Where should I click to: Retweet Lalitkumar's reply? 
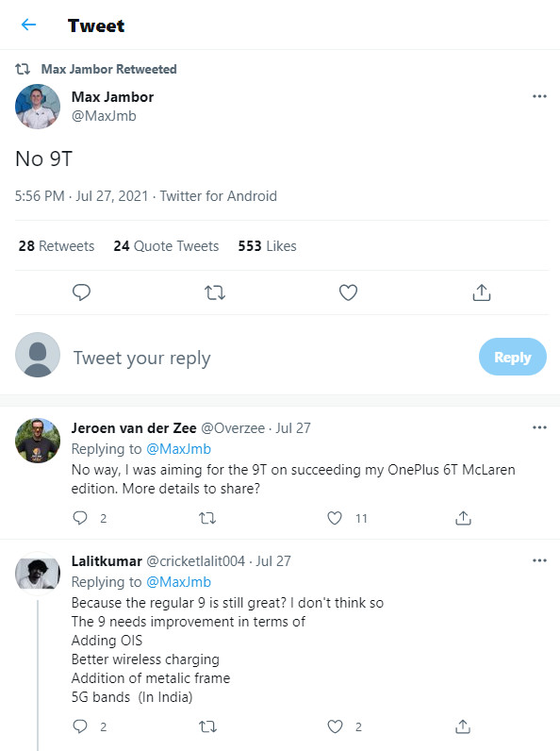(x=207, y=726)
